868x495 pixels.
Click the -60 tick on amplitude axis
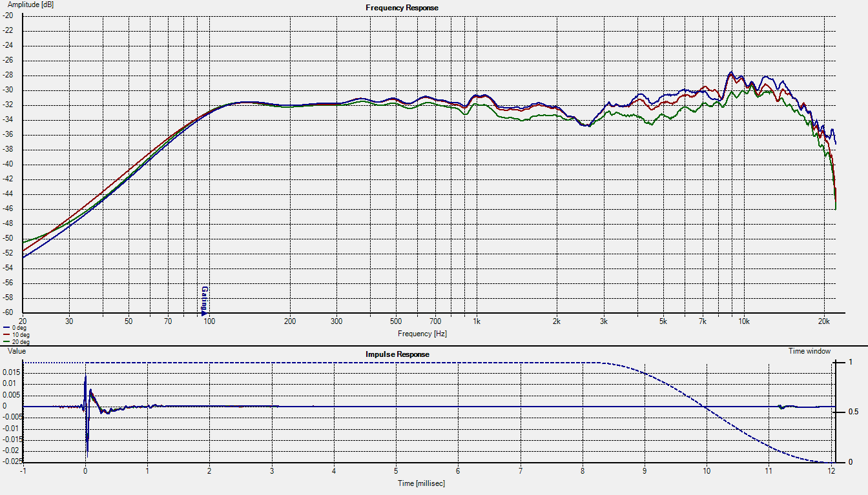pos(8,312)
